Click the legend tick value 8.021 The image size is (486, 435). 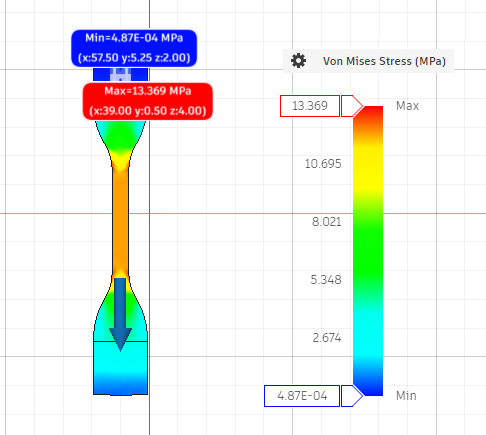pos(327,222)
